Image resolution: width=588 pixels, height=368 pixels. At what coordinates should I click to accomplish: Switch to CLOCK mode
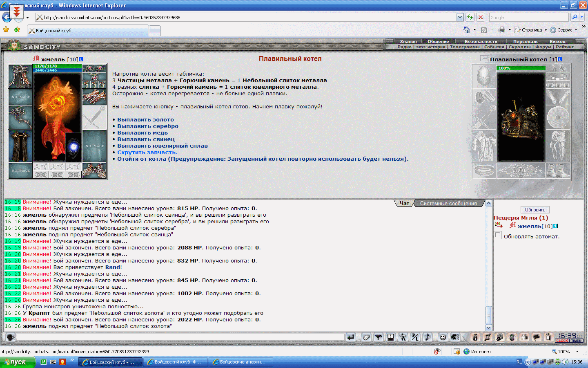click(x=562, y=341)
